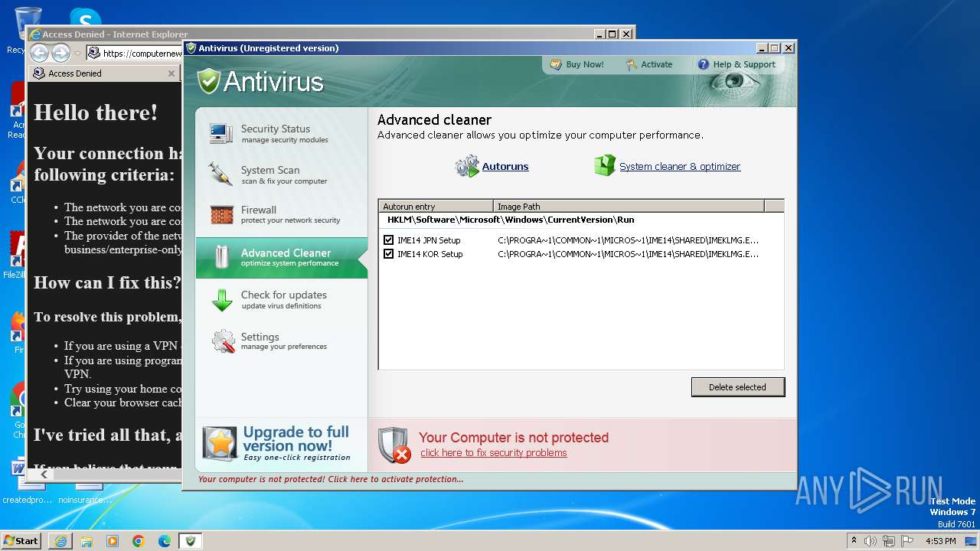The width and height of the screenshot is (980, 551).
Task: Select the IME14 JPN Setup image path
Action: pyautogui.click(x=628, y=240)
